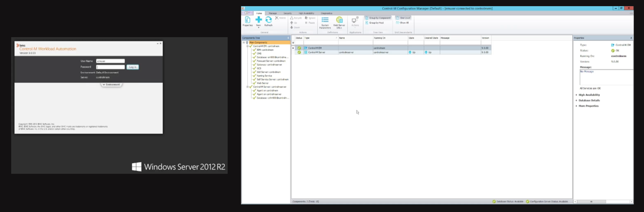Sort grid by the Type column header
644x212 pixels.
tap(321, 38)
